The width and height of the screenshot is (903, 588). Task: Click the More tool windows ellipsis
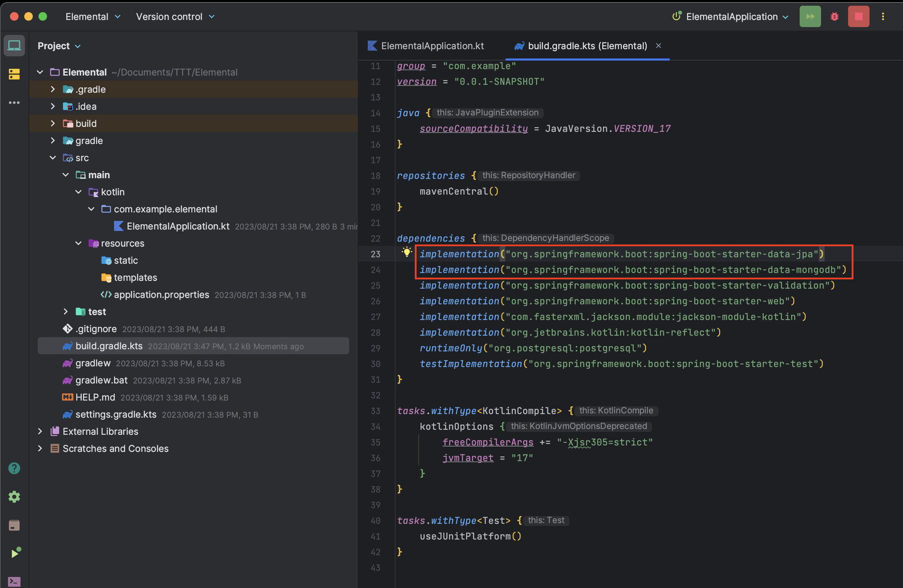pos(14,102)
